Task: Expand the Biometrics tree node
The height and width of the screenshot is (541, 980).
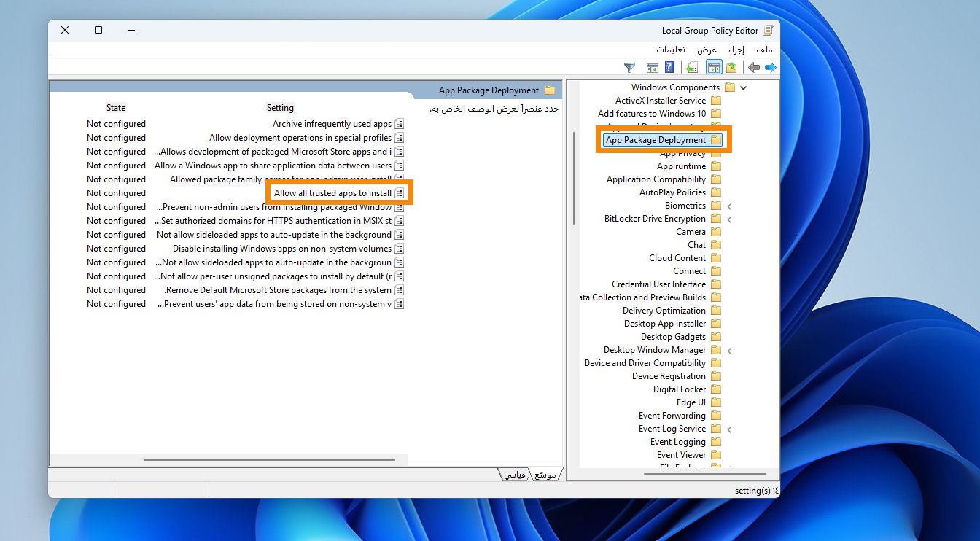Action: 729,206
